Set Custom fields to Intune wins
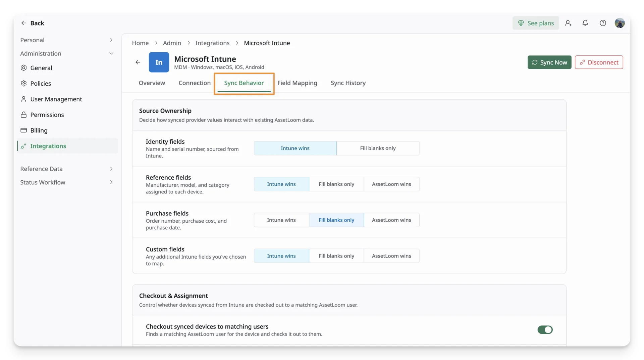Viewport: 644px width, 360px height. pos(281,256)
